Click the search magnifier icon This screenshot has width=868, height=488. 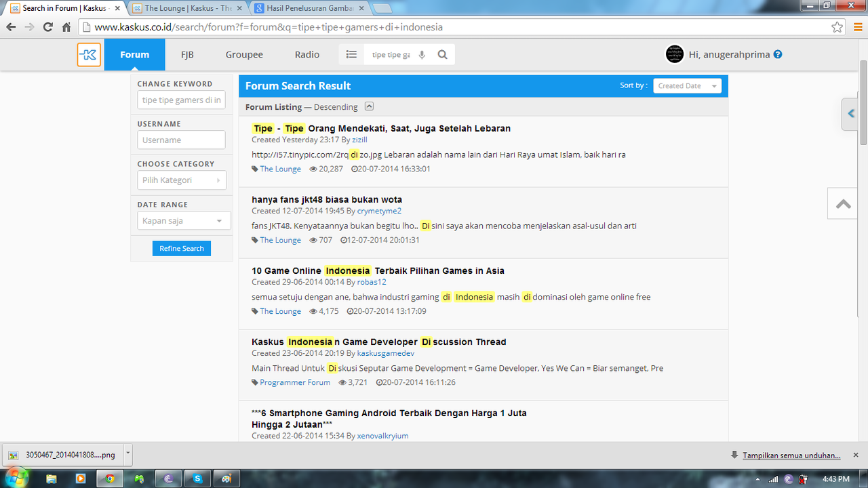443,55
